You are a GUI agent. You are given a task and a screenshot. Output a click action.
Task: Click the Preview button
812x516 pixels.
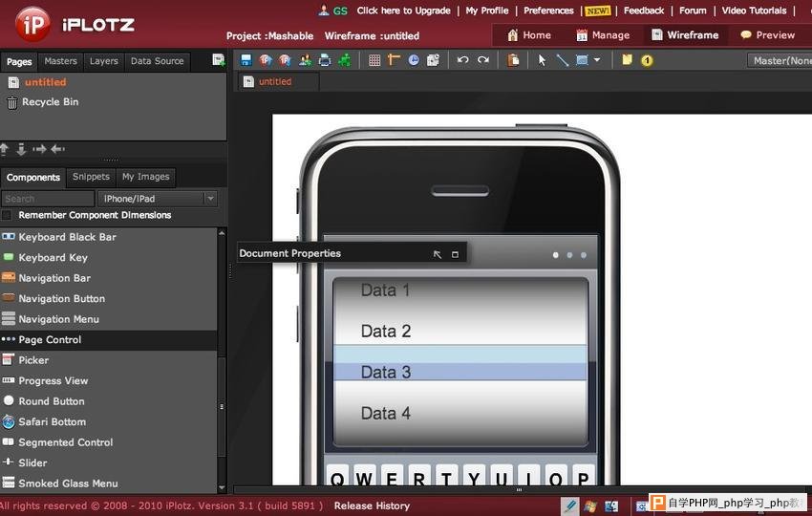pyautogui.click(x=767, y=35)
